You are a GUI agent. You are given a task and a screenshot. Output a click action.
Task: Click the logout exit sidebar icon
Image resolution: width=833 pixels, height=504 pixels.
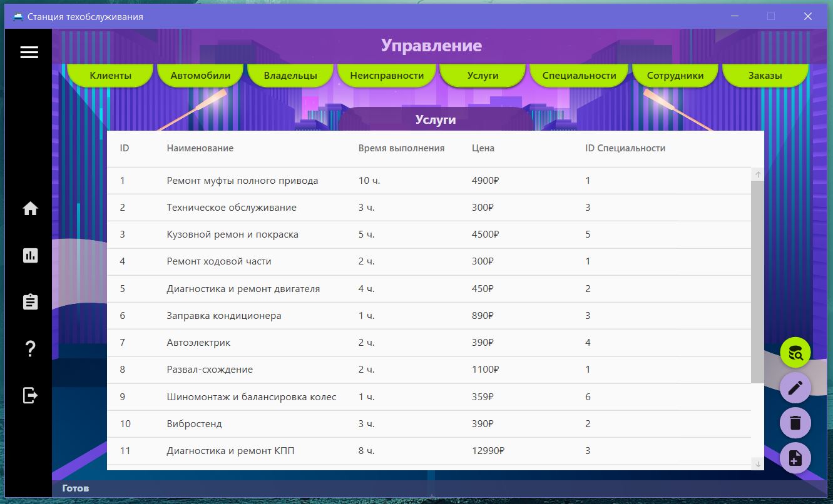pyautogui.click(x=30, y=395)
